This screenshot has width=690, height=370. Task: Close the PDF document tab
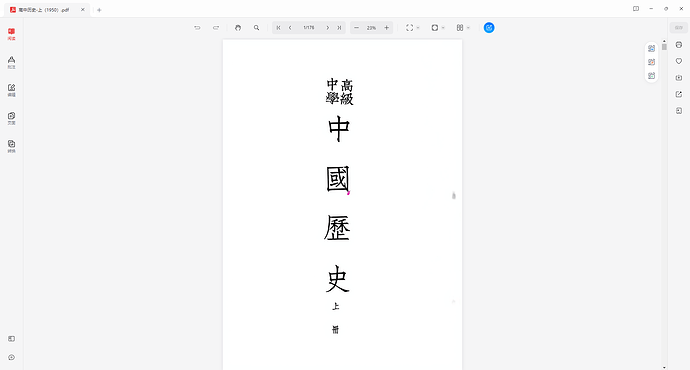tap(82, 10)
